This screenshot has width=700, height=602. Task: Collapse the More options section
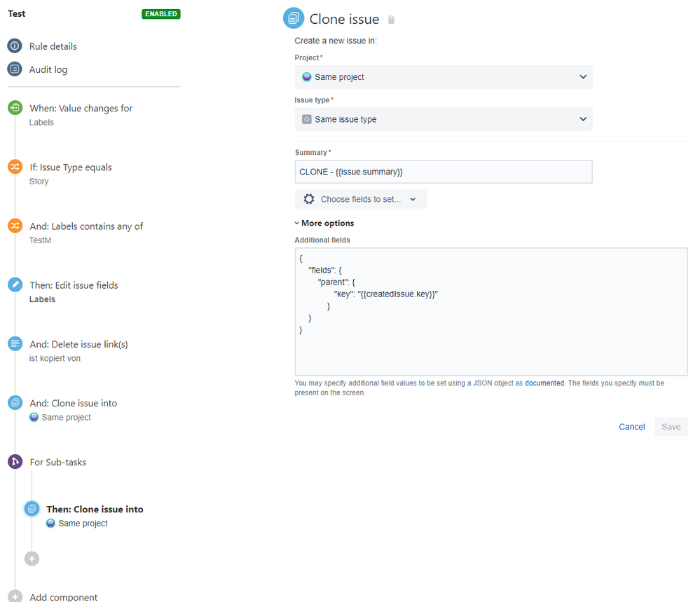(x=324, y=223)
